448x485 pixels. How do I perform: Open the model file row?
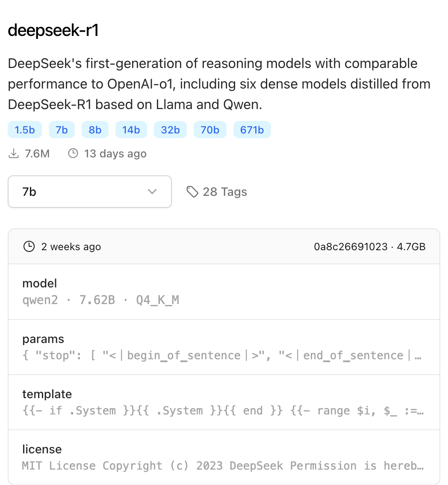(224, 292)
